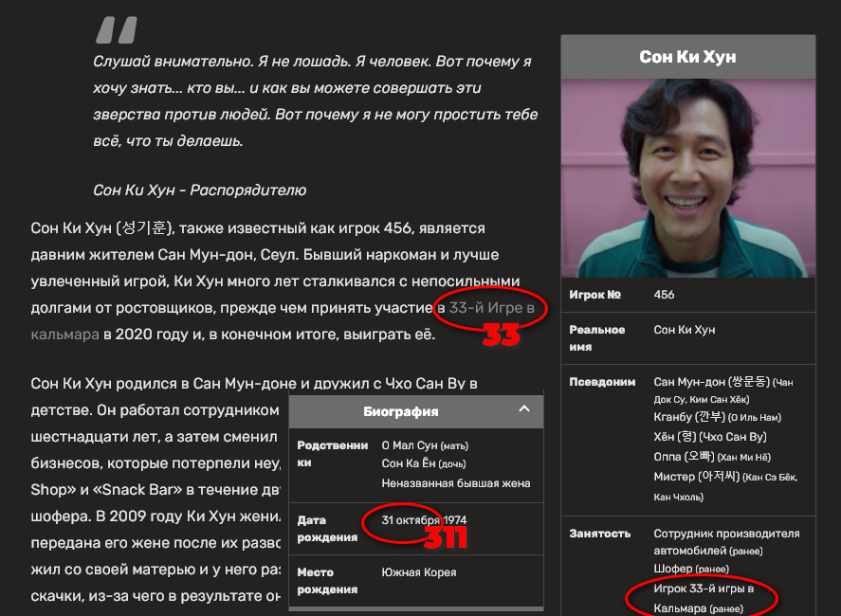Collapse the Биография section chevron

pos(524,409)
